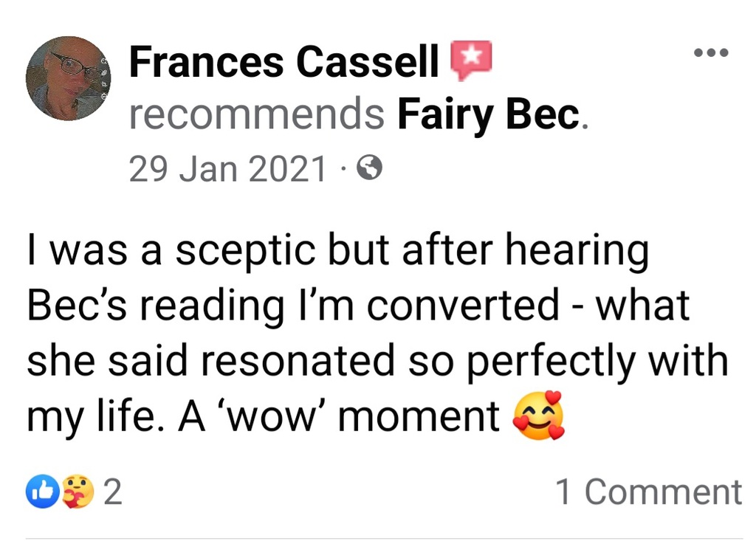Image resolution: width=756 pixels, height=541 pixels.
Task: Click the blue thumbs-up Like reaction icon
Action: 43,492
